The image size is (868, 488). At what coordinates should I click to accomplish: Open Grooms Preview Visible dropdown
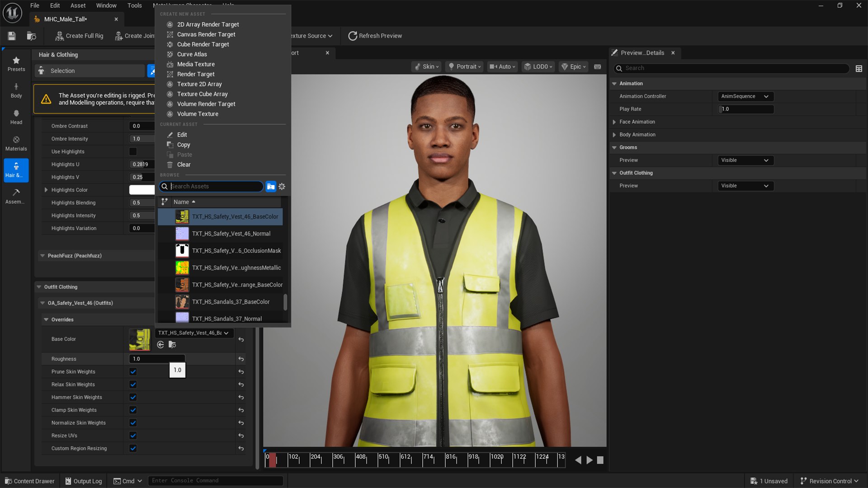click(745, 160)
